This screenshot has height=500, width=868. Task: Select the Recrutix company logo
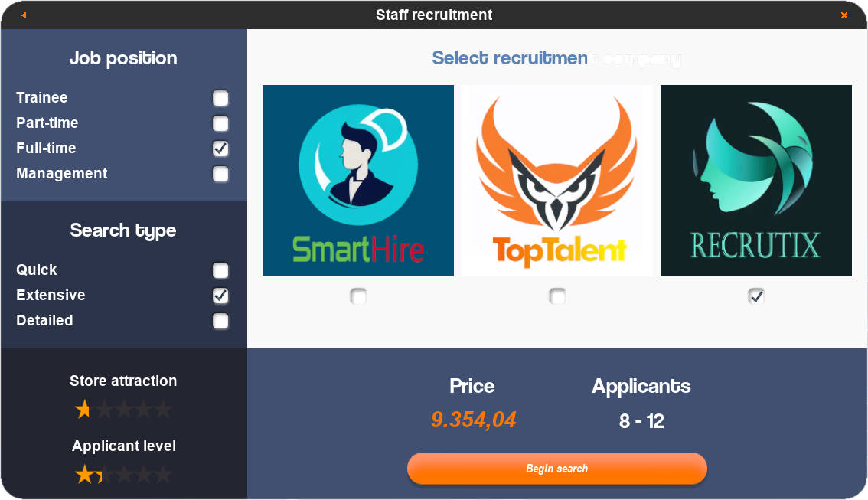pyautogui.click(x=756, y=181)
